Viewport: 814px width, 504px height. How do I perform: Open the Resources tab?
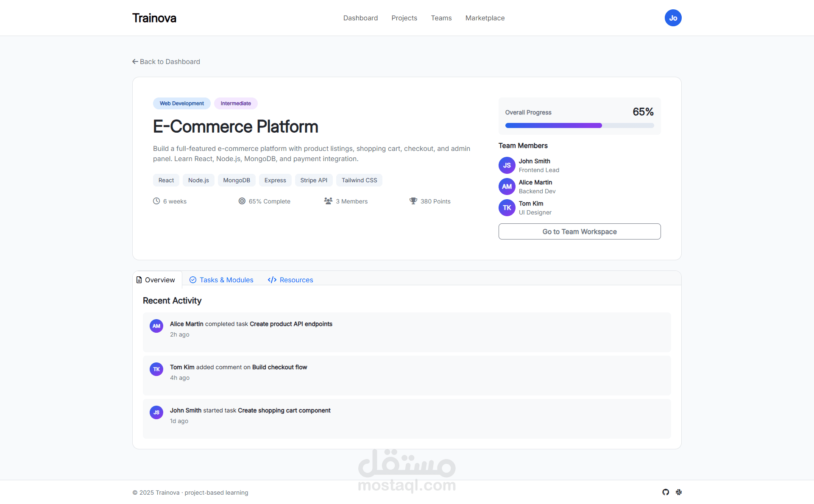click(290, 280)
